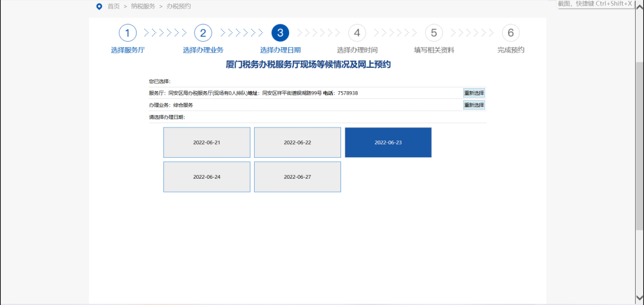
Task: Click step 6 circle icon
Action: [x=510, y=33]
